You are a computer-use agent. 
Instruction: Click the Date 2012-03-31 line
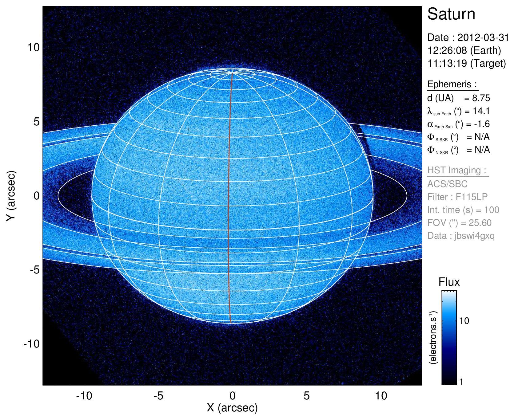(468, 37)
